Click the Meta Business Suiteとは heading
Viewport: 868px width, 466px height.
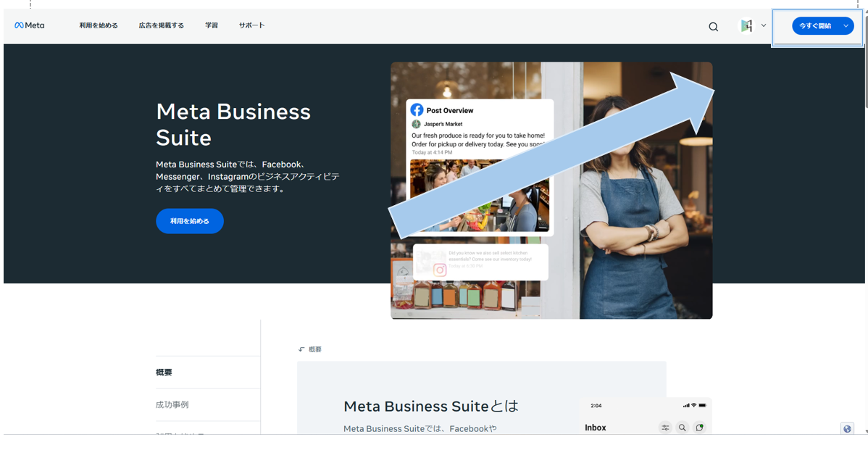[430, 407]
